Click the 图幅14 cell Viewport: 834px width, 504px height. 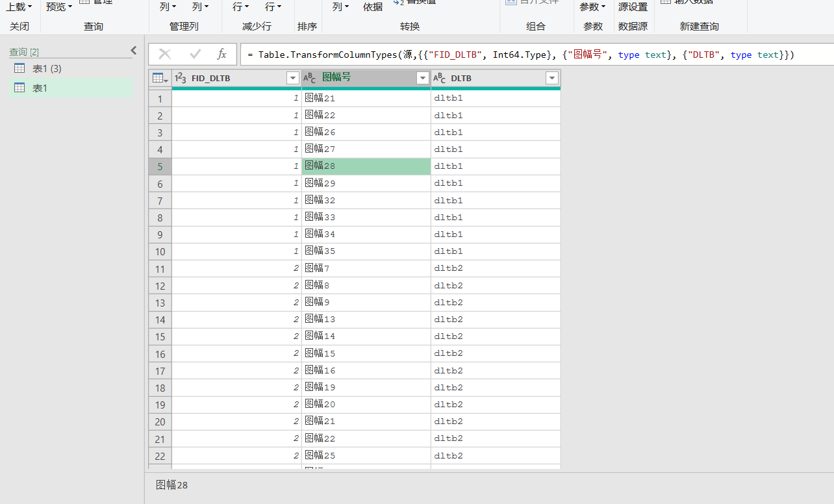(366, 336)
